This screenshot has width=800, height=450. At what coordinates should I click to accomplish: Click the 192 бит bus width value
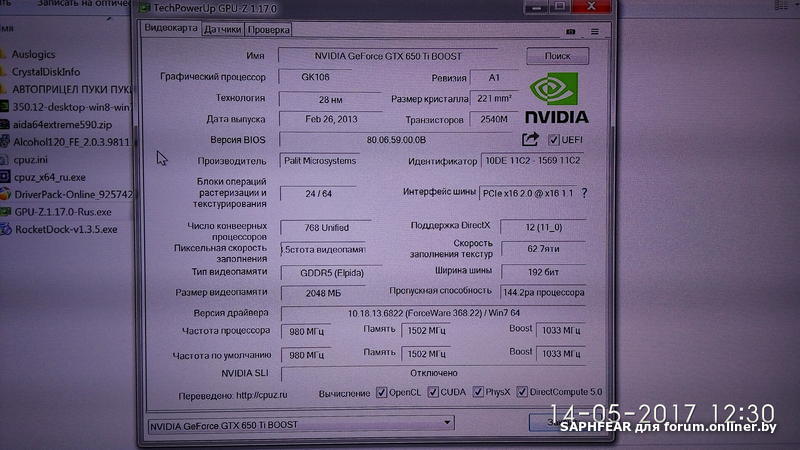[x=543, y=272]
